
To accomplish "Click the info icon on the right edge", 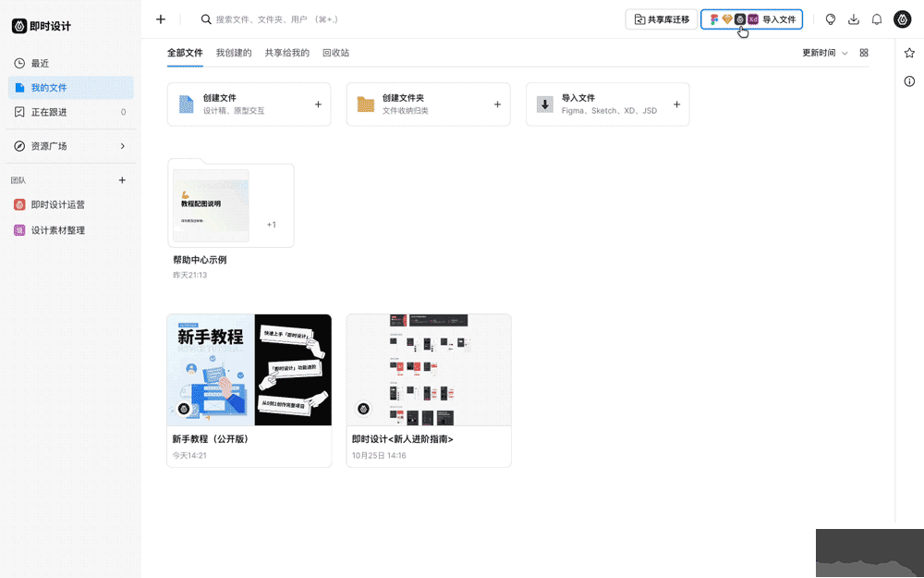I will pos(909,81).
